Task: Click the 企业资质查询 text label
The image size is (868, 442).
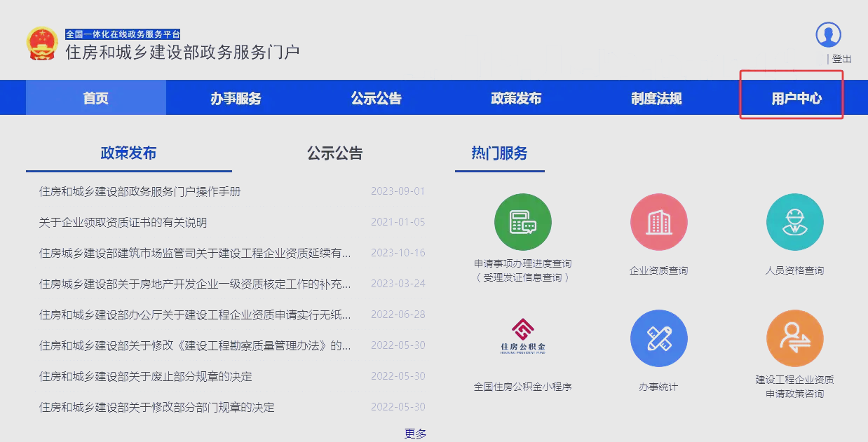Action: point(658,270)
